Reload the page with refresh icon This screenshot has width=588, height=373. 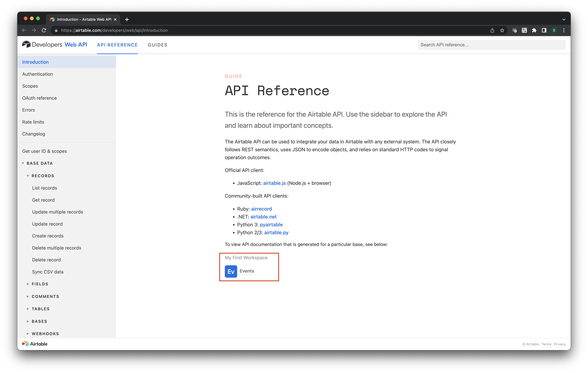click(x=44, y=30)
